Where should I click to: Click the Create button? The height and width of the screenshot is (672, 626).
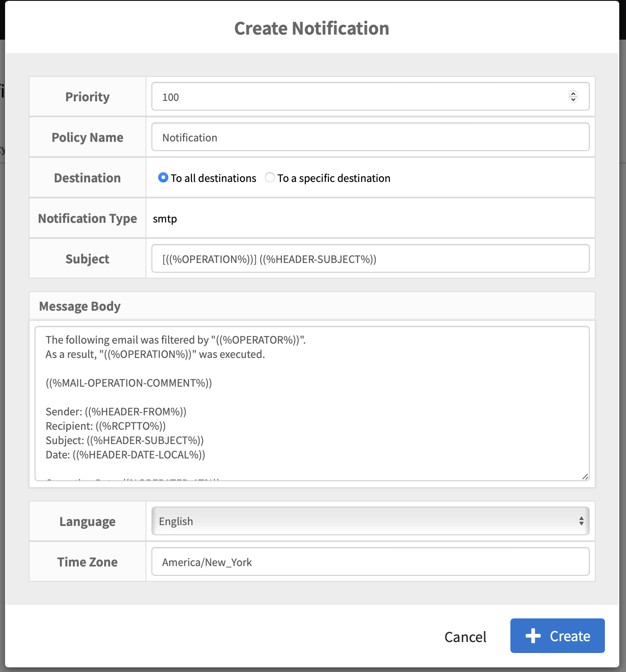click(x=557, y=636)
